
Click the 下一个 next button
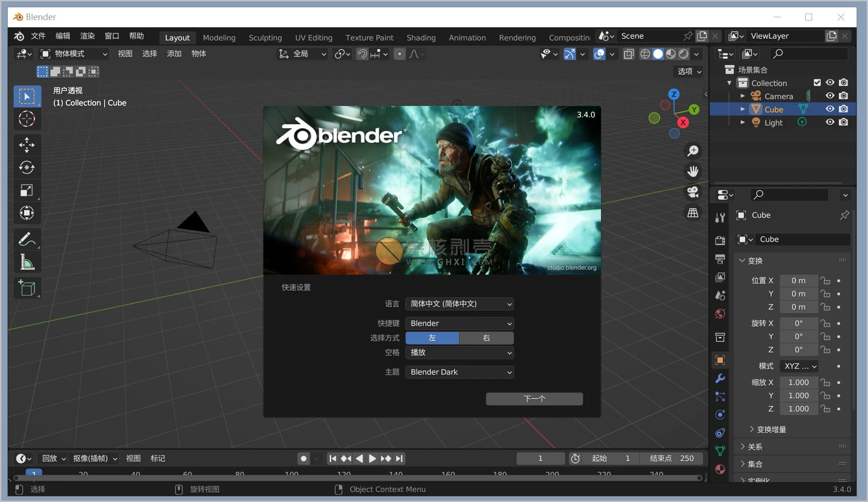[534, 399]
